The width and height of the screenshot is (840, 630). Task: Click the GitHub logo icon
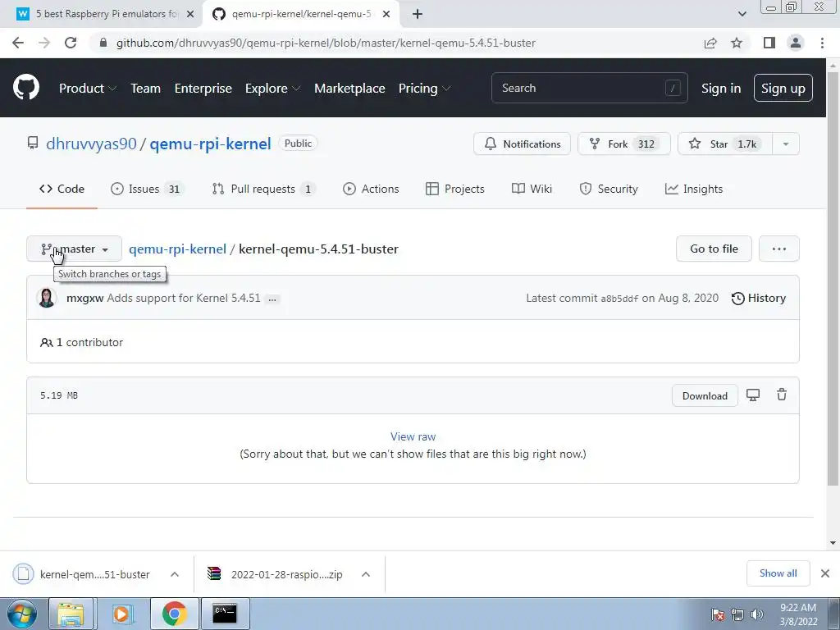25,88
